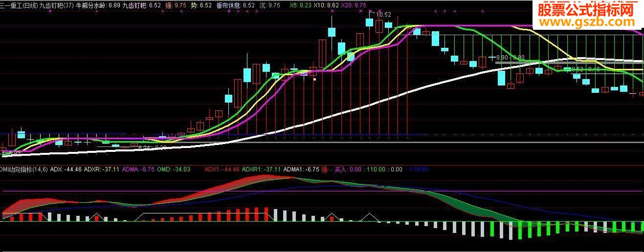The image size is (644, 252).
Task: Select the green 110.00 value
Action: coord(376,169)
